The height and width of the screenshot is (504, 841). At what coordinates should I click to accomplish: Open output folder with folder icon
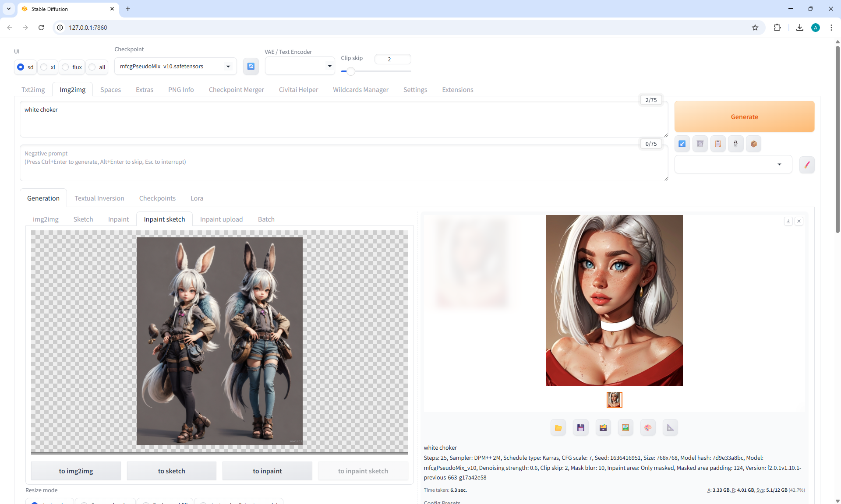click(558, 428)
